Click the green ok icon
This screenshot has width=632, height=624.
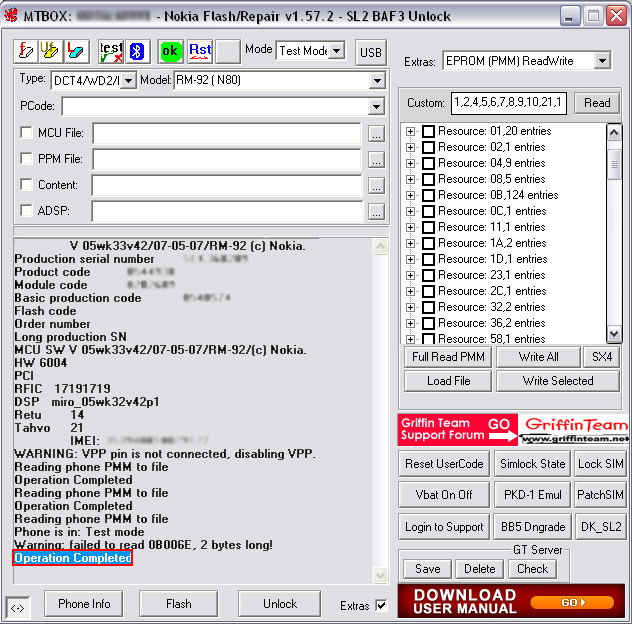coord(170,51)
